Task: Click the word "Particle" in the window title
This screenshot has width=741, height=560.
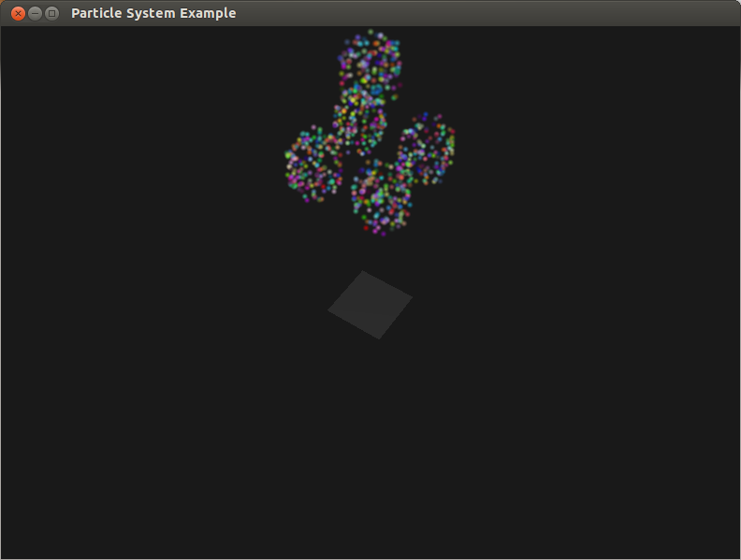Action: coord(96,13)
